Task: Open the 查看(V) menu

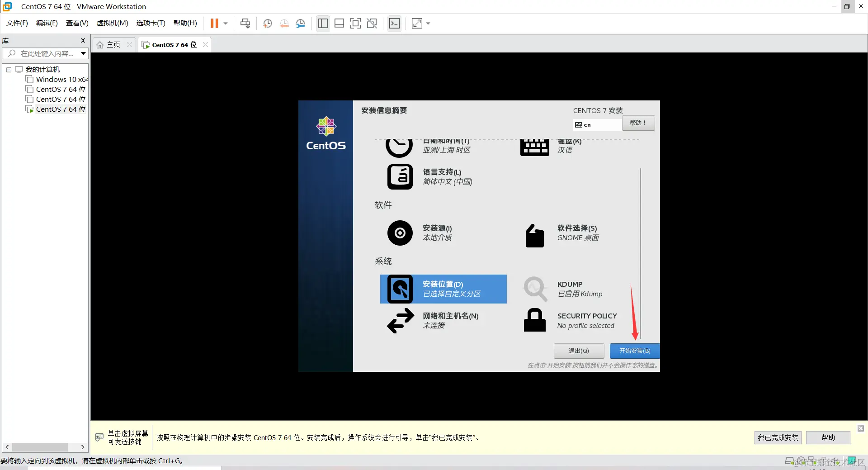Action: [x=77, y=23]
